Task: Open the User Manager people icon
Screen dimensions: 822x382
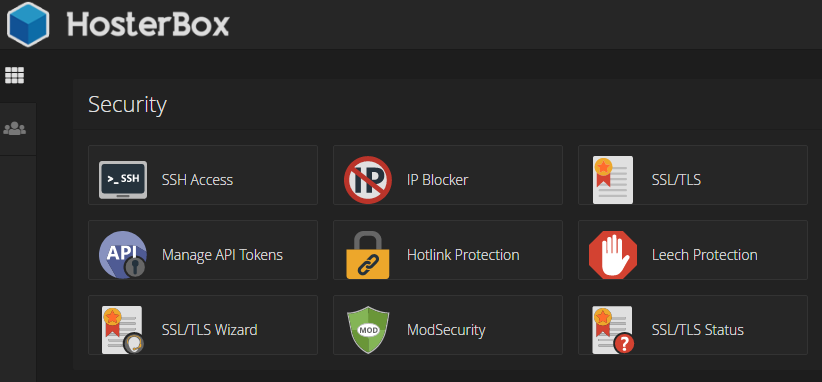Action: (15, 128)
